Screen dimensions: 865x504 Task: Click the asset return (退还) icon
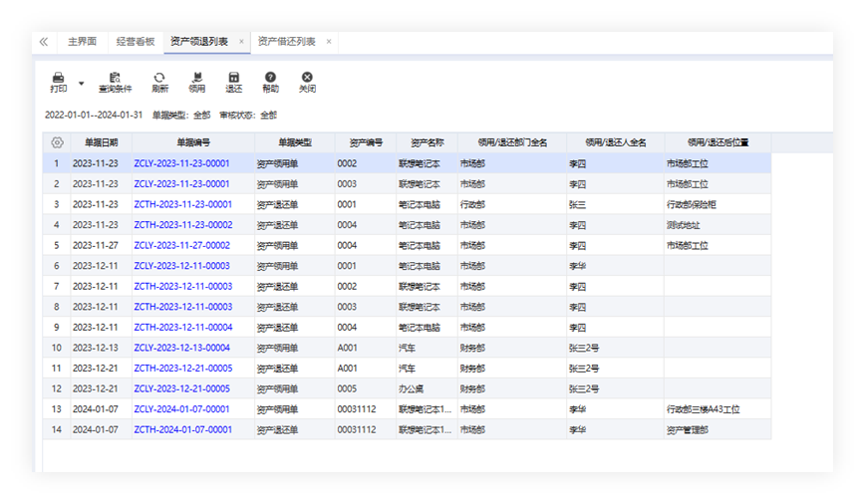point(233,78)
